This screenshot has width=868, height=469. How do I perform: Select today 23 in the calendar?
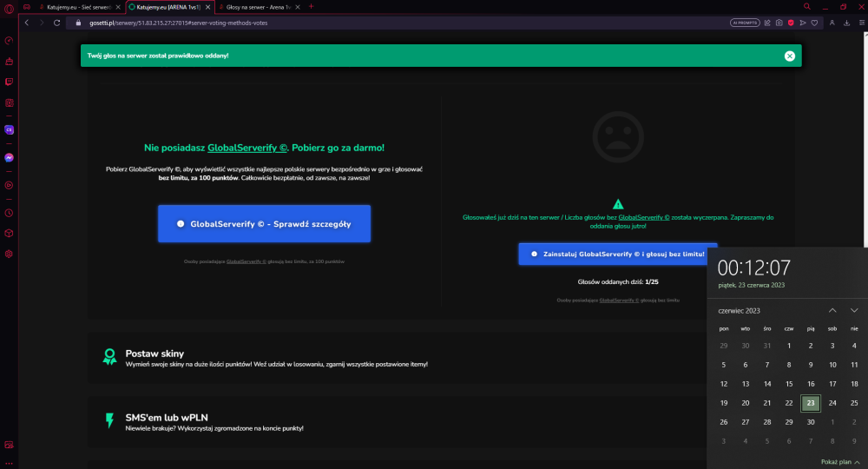coord(811,403)
